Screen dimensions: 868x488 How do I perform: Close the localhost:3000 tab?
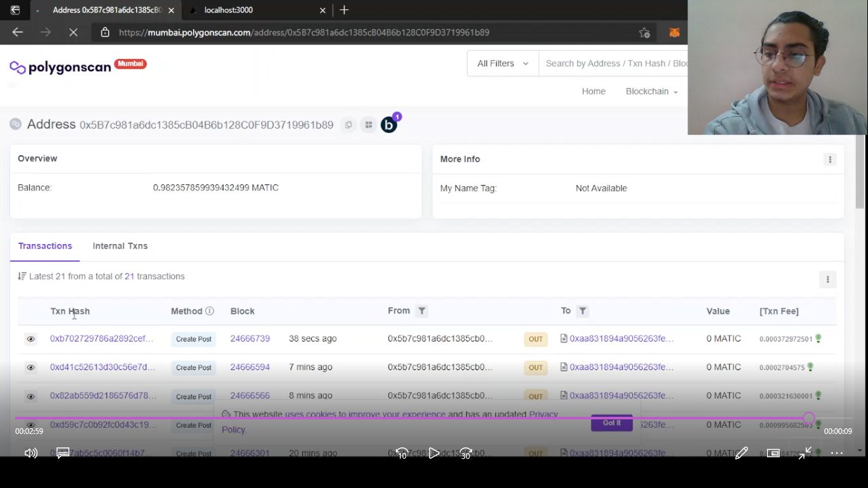coord(322,10)
